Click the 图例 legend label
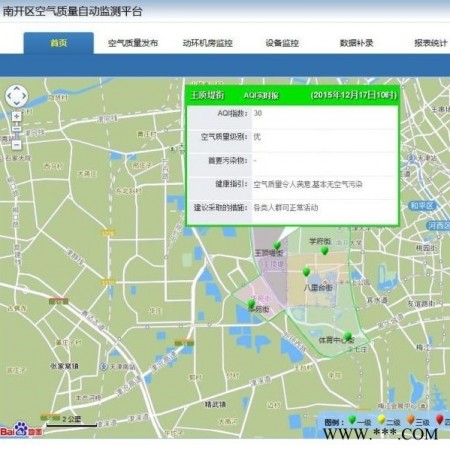 [334, 422]
